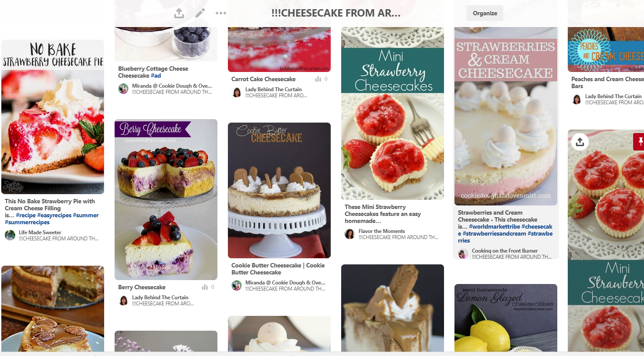This screenshot has width=644, height=356.
Task: Click share icon on Mini Strawberry pin
Action: (x=580, y=142)
